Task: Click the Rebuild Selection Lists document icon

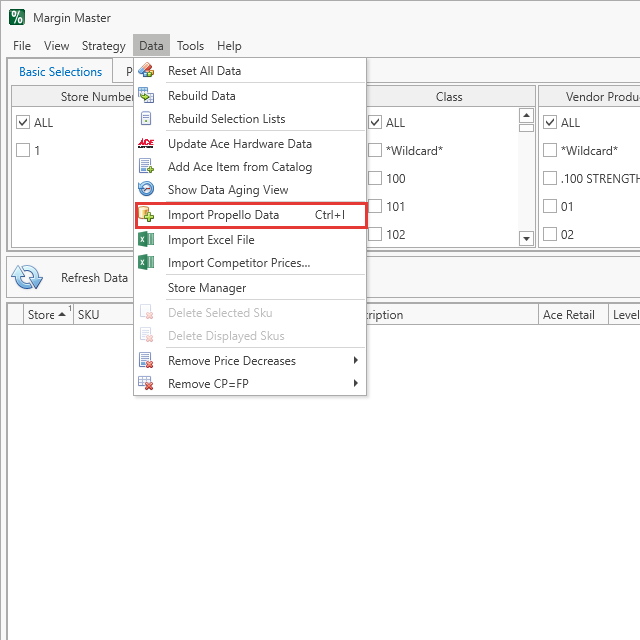Action: tap(146, 119)
